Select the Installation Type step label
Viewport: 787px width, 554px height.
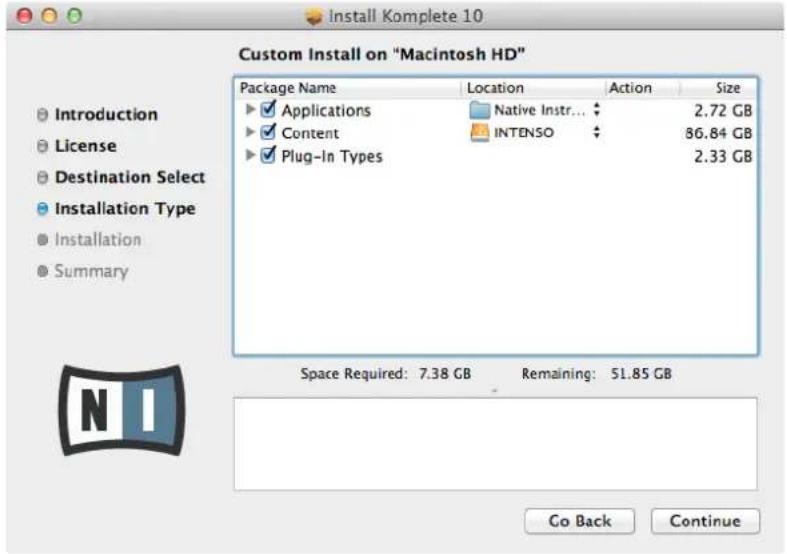click(x=125, y=209)
